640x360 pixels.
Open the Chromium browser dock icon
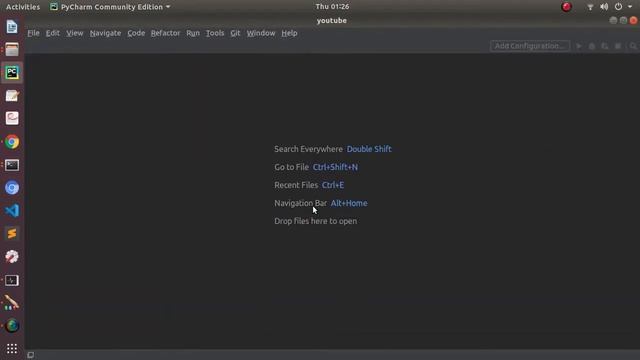(x=12, y=188)
